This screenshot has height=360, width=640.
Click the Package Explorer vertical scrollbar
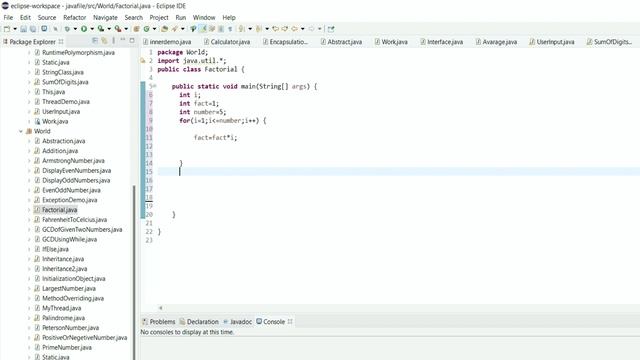click(x=134, y=273)
